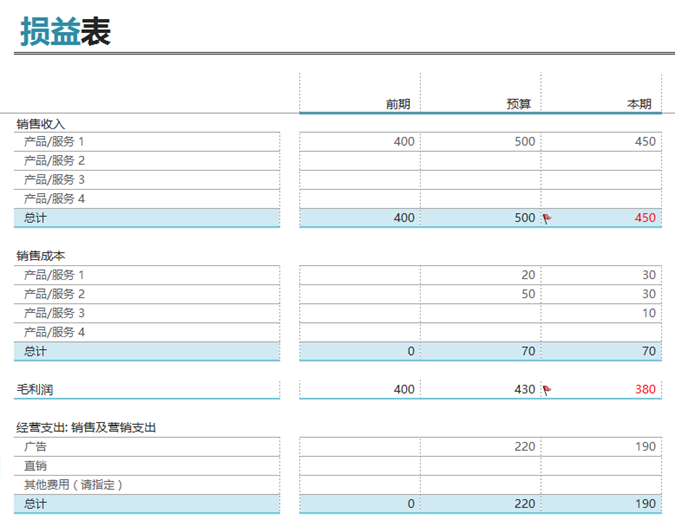Screen dimensions: 675x520
Task: Select the 前期 column header
Action: click(x=398, y=104)
